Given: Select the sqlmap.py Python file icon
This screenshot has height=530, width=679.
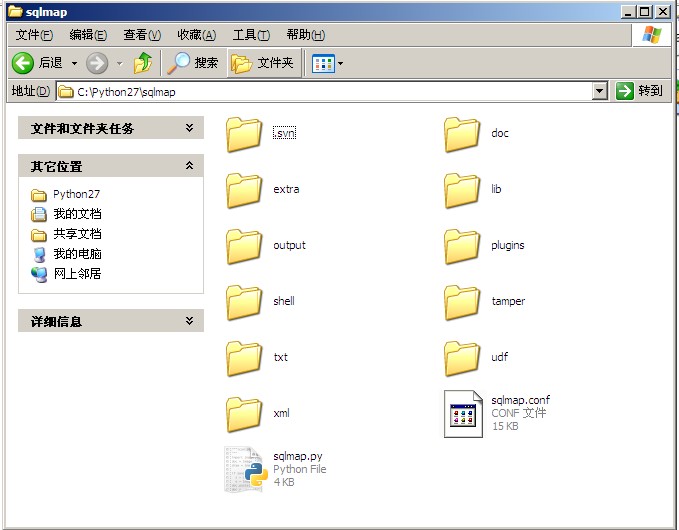Looking at the screenshot, I should [x=245, y=470].
